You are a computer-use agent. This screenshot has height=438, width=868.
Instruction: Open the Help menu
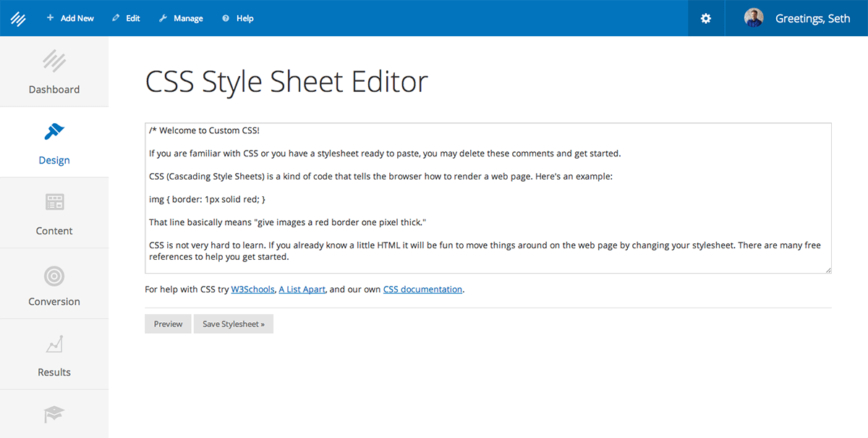tap(238, 18)
